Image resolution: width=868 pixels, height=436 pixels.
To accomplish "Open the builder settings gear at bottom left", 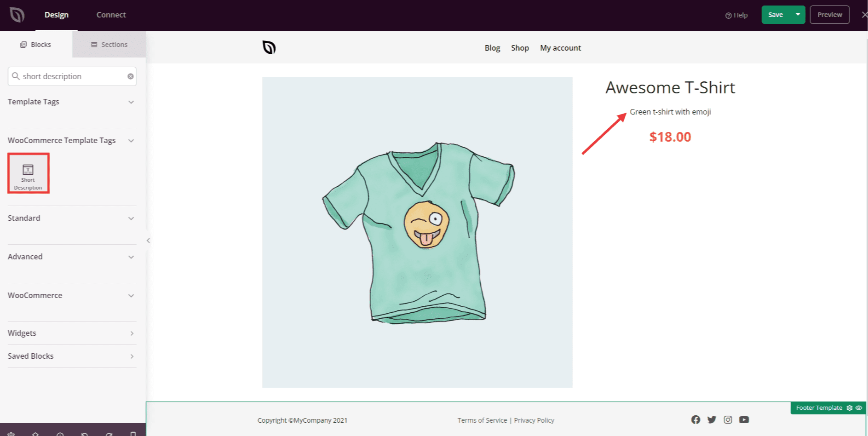I will (11, 435).
